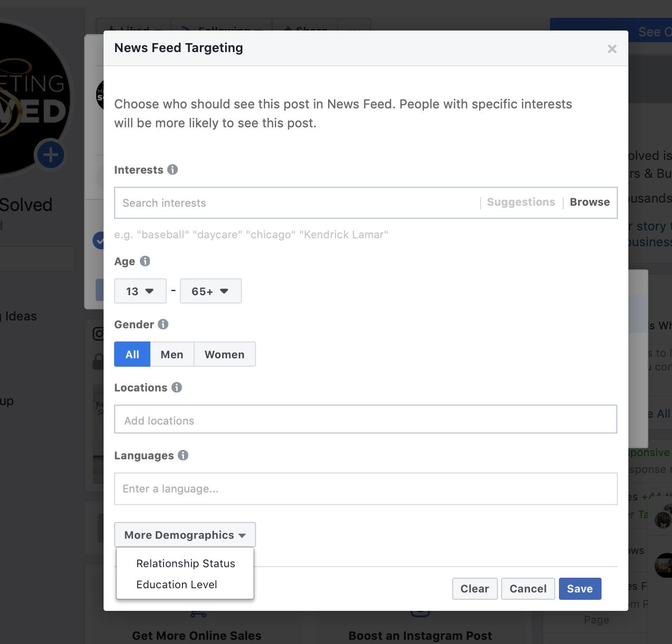Image resolution: width=672 pixels, height=644 pixels.
Task: Focus the Enter a language field
Action: pyautogui.click(x=365, y=489)
